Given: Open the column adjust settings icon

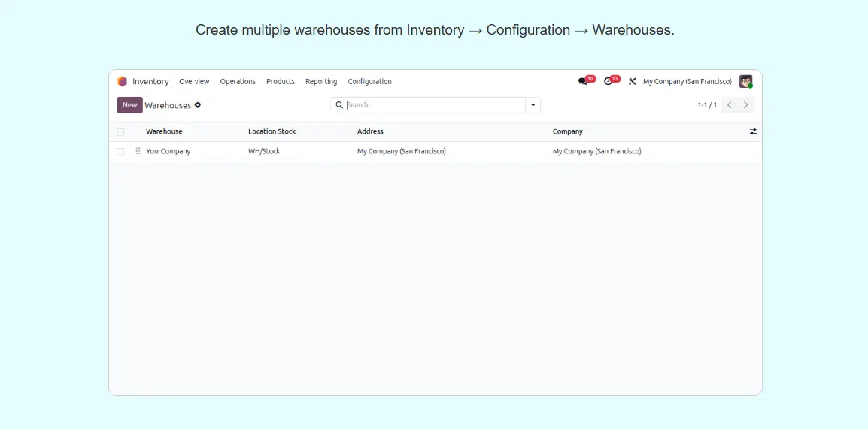Looking at the screenshot, I should pos(753,131).
